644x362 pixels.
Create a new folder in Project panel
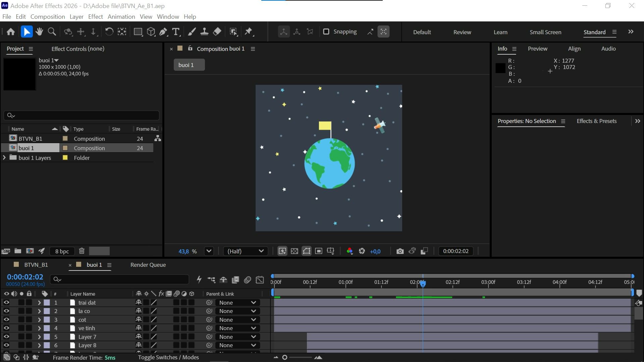tap(18, 251)
